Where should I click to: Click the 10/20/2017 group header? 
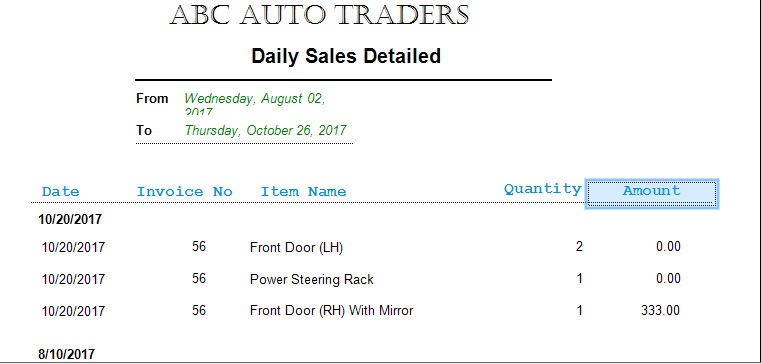[70, 219]
